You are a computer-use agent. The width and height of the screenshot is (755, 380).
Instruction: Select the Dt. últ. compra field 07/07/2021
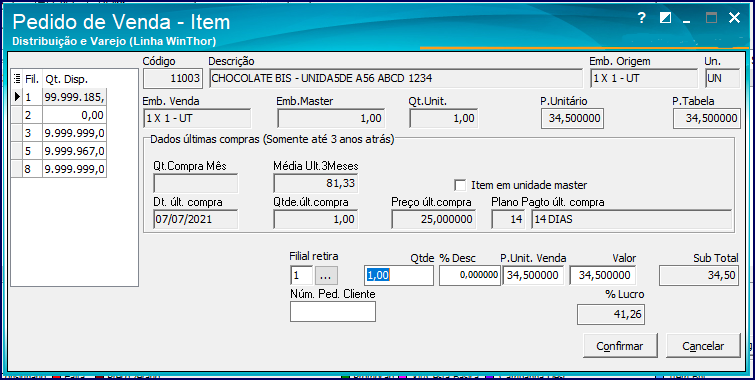[195, 220]
